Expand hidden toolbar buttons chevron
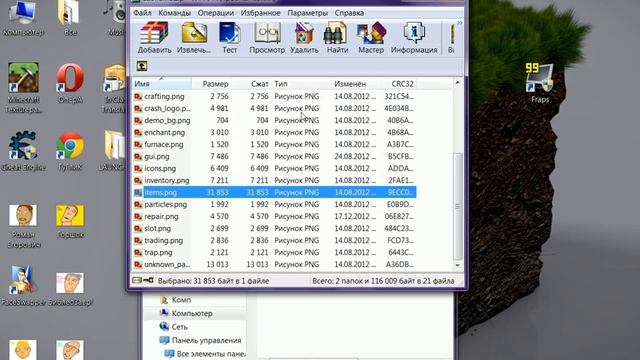This screenshot has width=640, height=360. pos(459,23)
